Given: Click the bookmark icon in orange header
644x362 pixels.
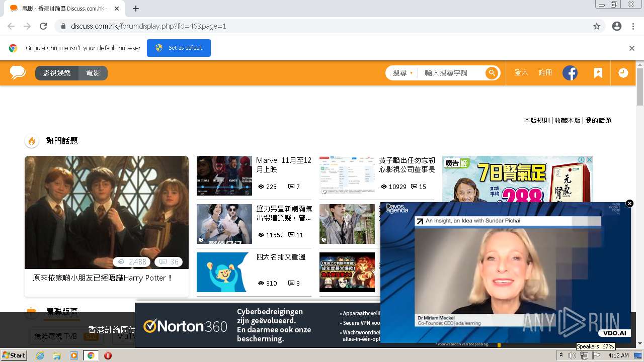Looking at the screenshot, I should [598, 73].
